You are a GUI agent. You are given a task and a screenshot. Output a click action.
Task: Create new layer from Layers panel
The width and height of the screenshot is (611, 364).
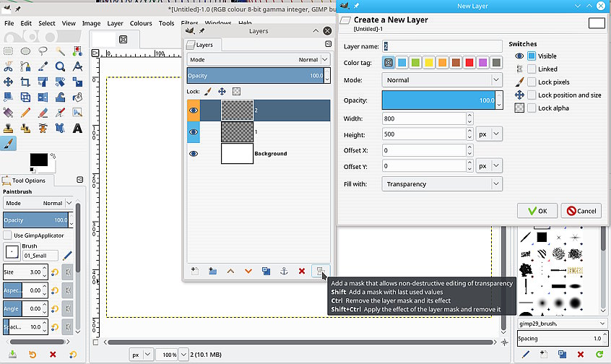[x=195, y=271]
